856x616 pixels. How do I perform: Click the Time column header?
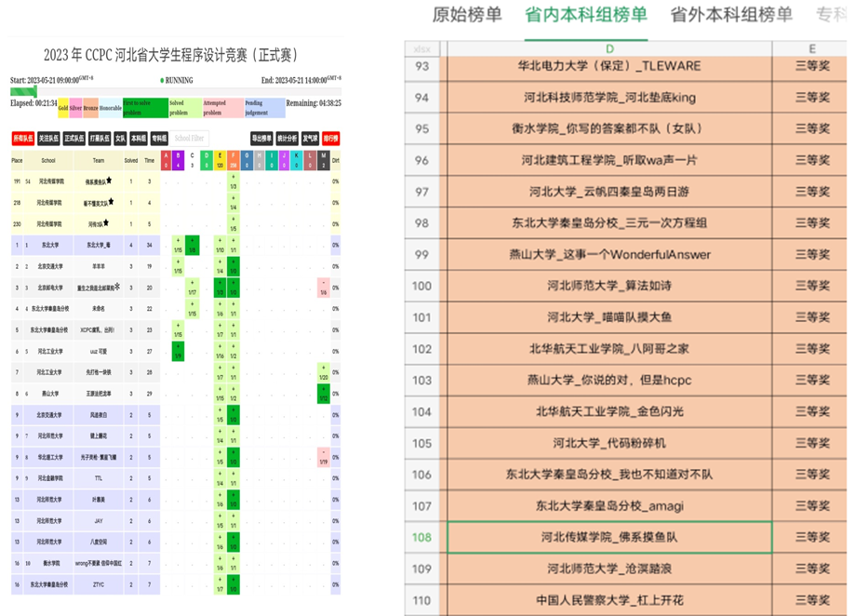point(150,161)
